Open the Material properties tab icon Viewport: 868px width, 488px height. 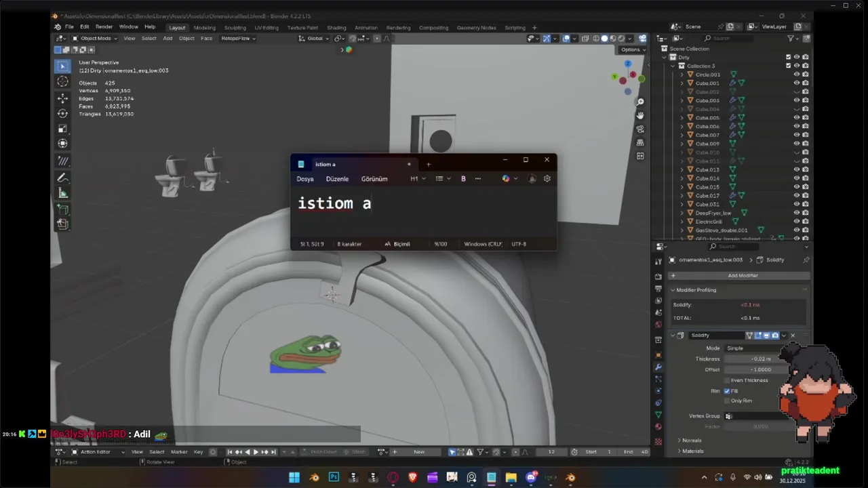(658, 427)
